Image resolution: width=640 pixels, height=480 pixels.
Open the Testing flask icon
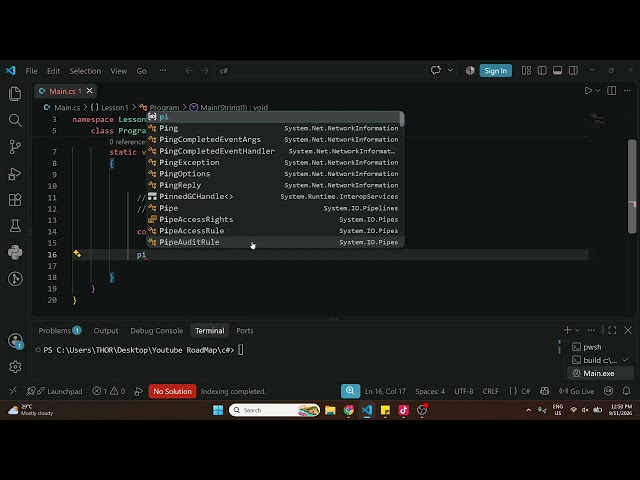(15, 226)
